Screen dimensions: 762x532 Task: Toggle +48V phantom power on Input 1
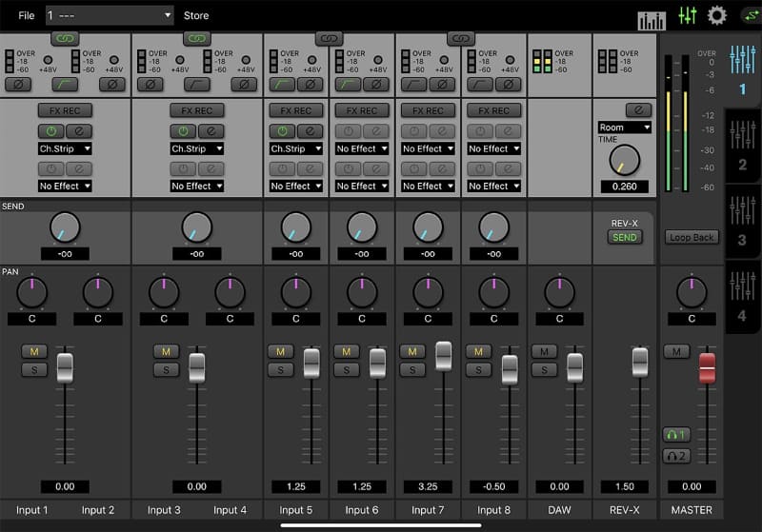48,60
